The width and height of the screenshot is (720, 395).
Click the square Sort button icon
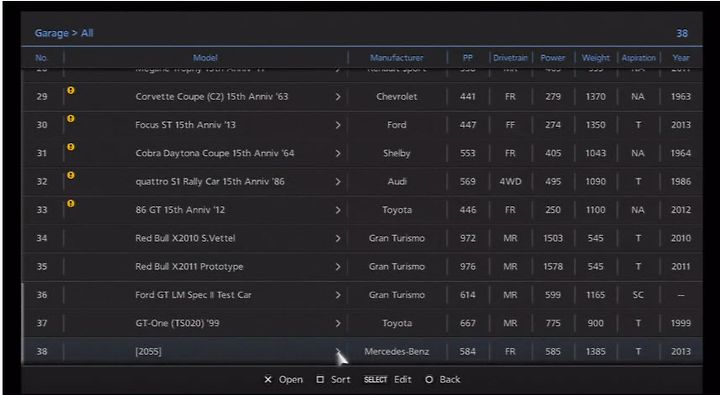point(320,379)
